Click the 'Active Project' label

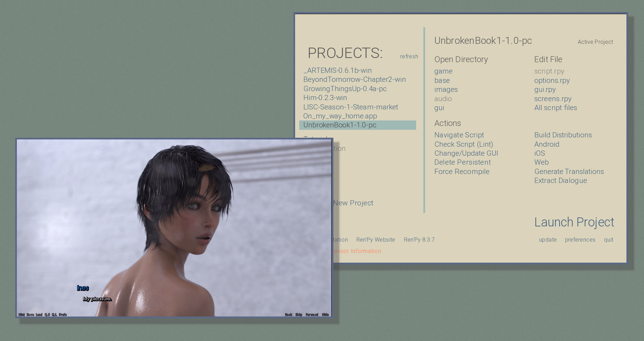click(595, 42)
